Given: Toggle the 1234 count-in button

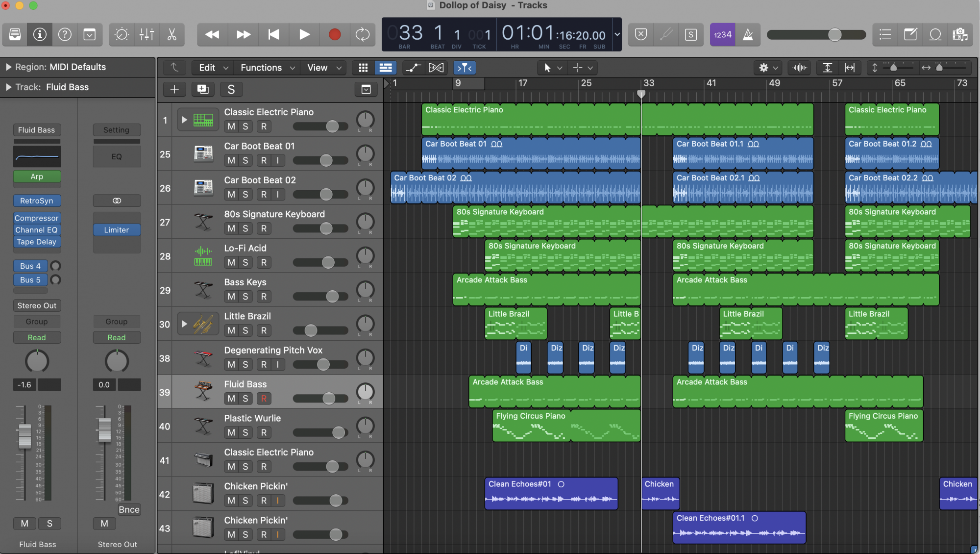Looking at the screenshot, I should [x=723, y=34].
